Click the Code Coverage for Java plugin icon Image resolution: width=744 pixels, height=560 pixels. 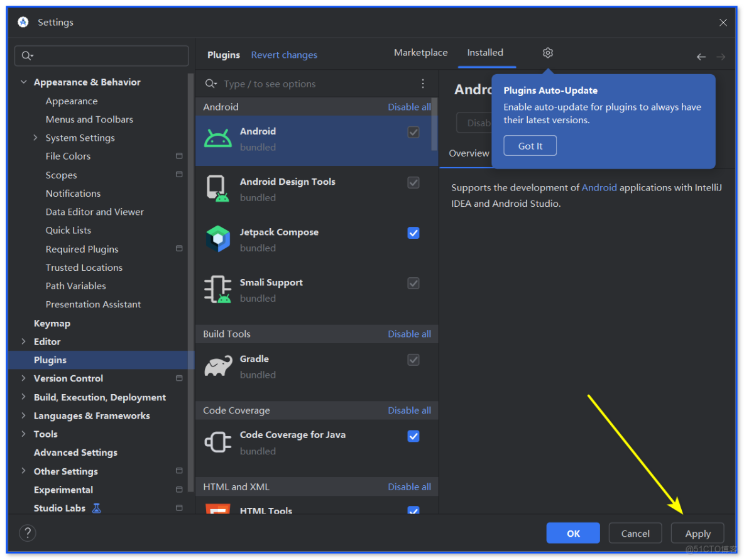[x=217, y=442]
